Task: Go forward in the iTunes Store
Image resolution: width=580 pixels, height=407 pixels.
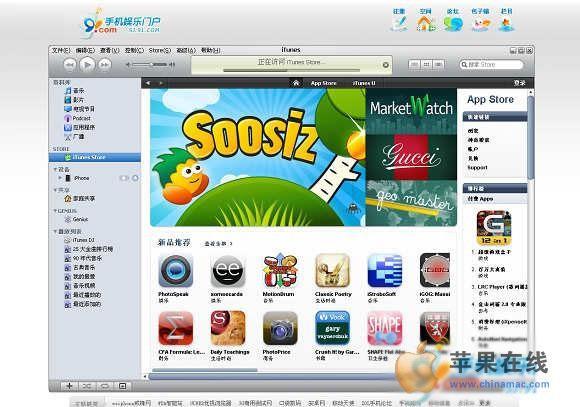Action: (161, 83)
